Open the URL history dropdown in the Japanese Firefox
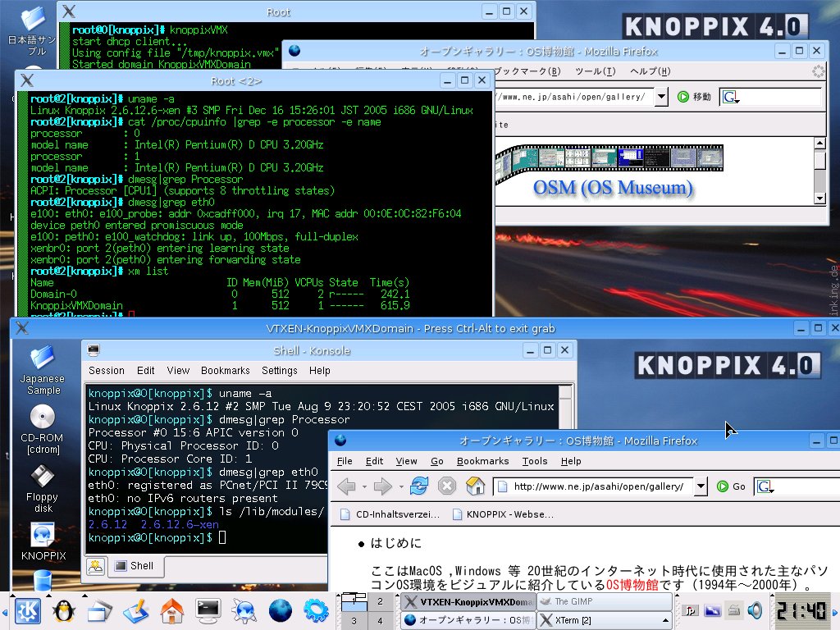Viewport: 840px width, 630px height. pos(662,97)
